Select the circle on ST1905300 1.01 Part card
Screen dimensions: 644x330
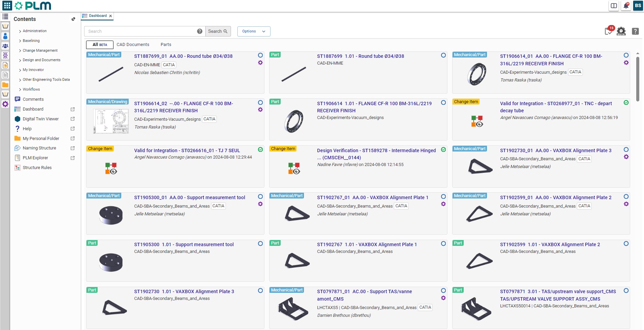[x=260, y=243]
